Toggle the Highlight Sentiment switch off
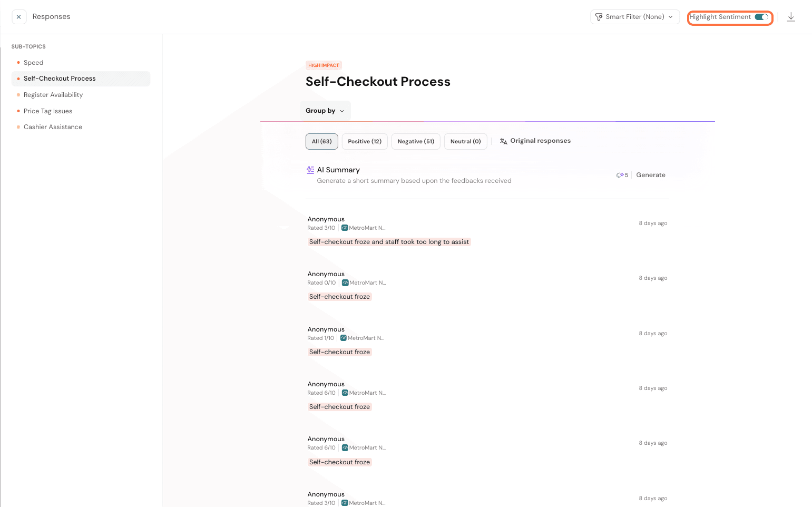Viewport: 812px width, 507px height. pos(761,17)
